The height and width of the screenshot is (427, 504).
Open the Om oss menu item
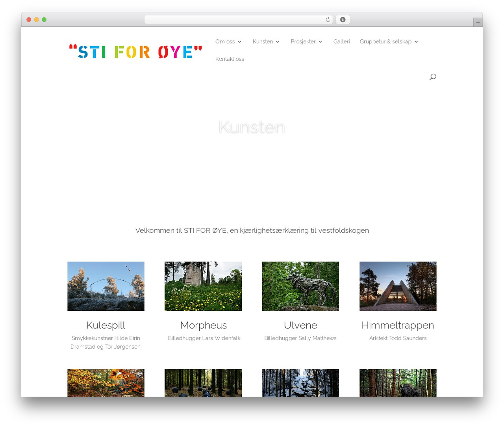click(x=225, y=41)
